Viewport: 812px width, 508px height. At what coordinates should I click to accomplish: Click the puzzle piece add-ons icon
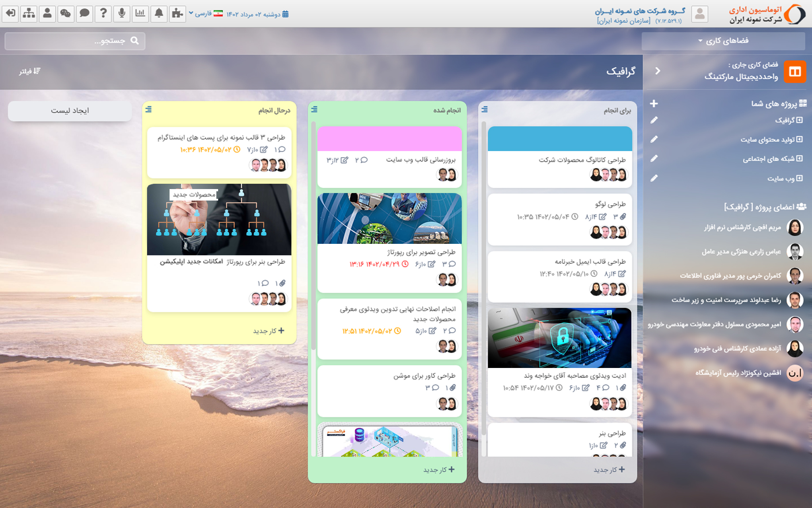(177, 13)
